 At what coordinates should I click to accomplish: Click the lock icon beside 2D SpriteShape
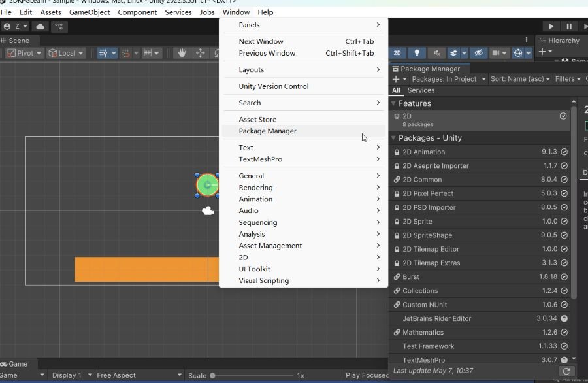pyautogui.click(x=397, y=235)
